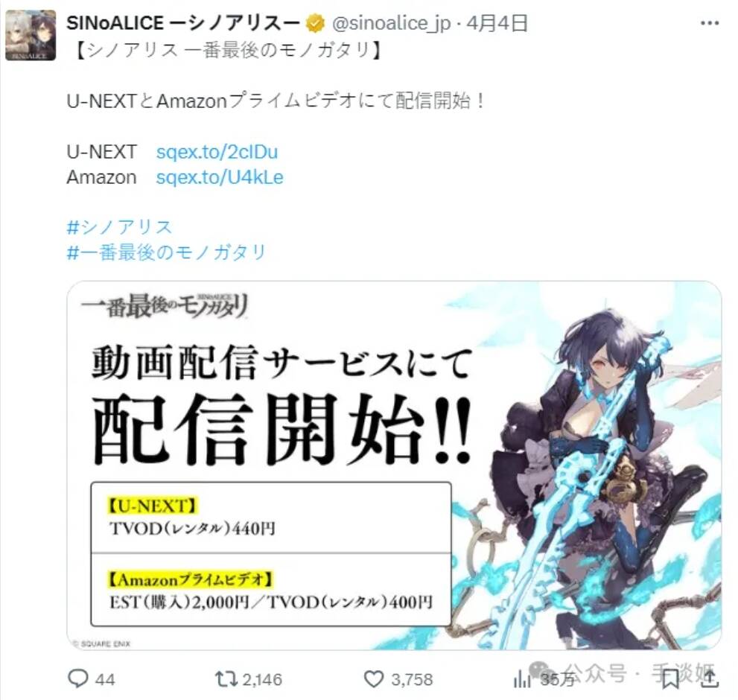Open the @sinoalice_jp handle

(x=391, y=23)
